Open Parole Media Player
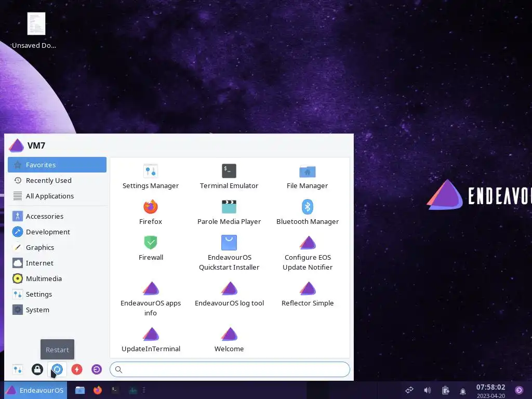The width and height of the screenshot is (532, 399). (229, 212)
